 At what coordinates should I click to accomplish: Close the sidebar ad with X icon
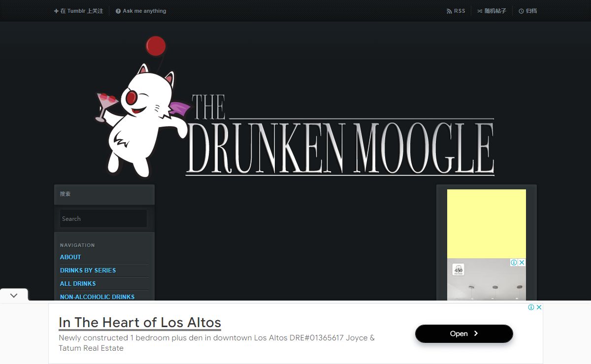(522, 262)
